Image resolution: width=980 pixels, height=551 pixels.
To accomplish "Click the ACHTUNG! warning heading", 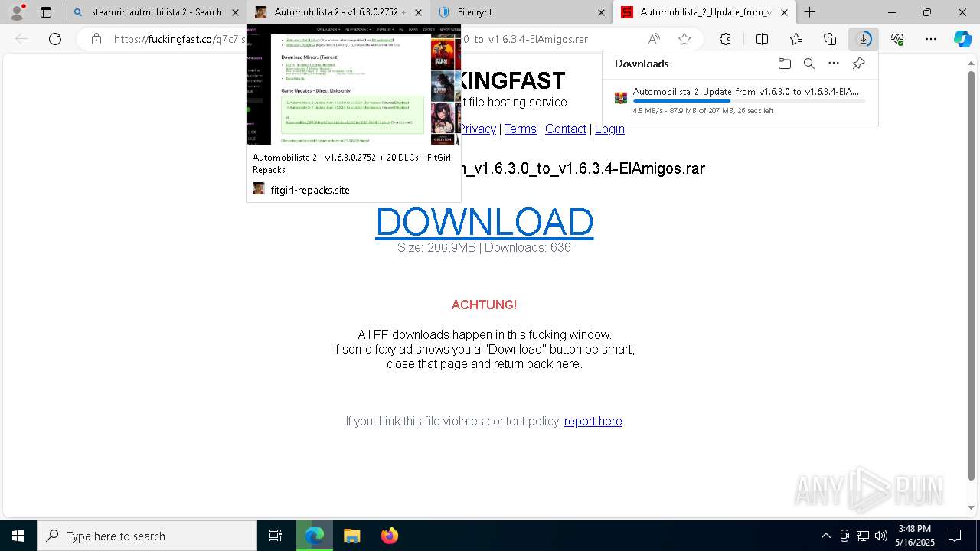I will pos(484,305).
